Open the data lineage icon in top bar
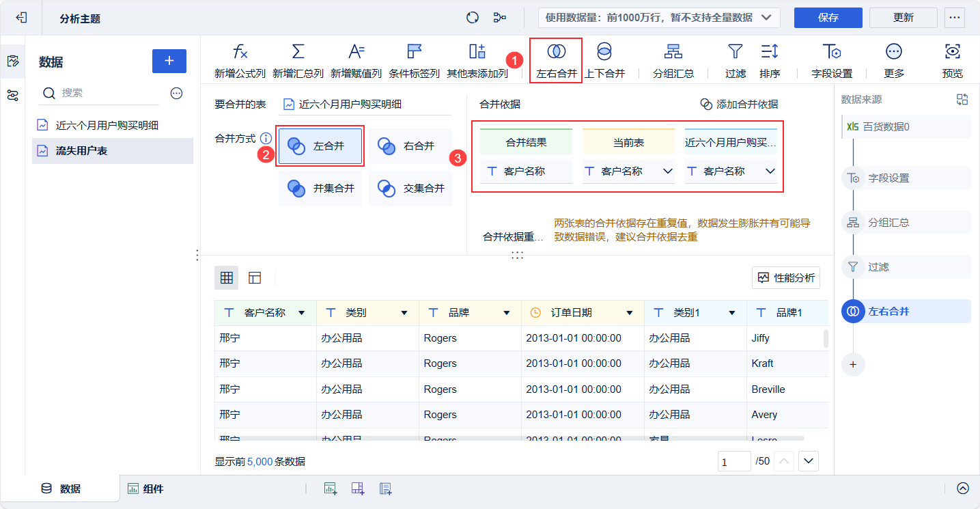The height and width of the screenshot is (509, 980). click(500, 18)
